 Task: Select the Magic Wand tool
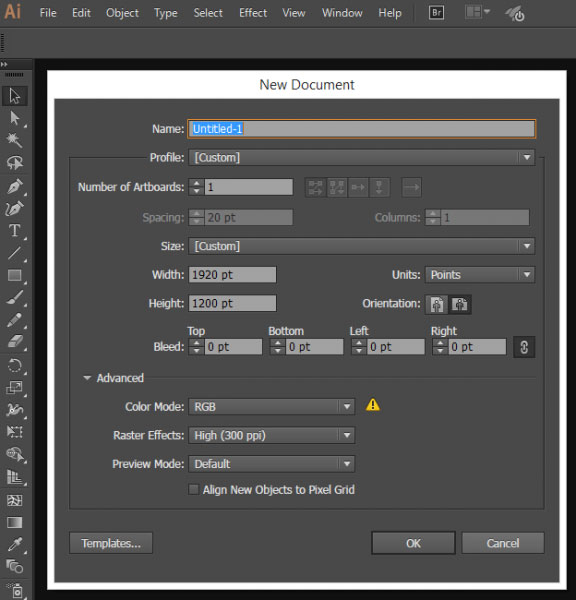(15, 140)
